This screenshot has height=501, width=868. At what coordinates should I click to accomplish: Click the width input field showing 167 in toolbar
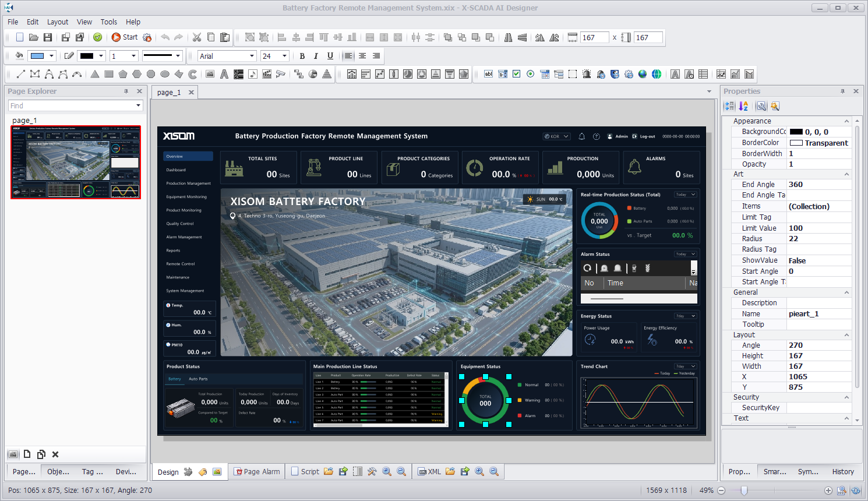594,37
